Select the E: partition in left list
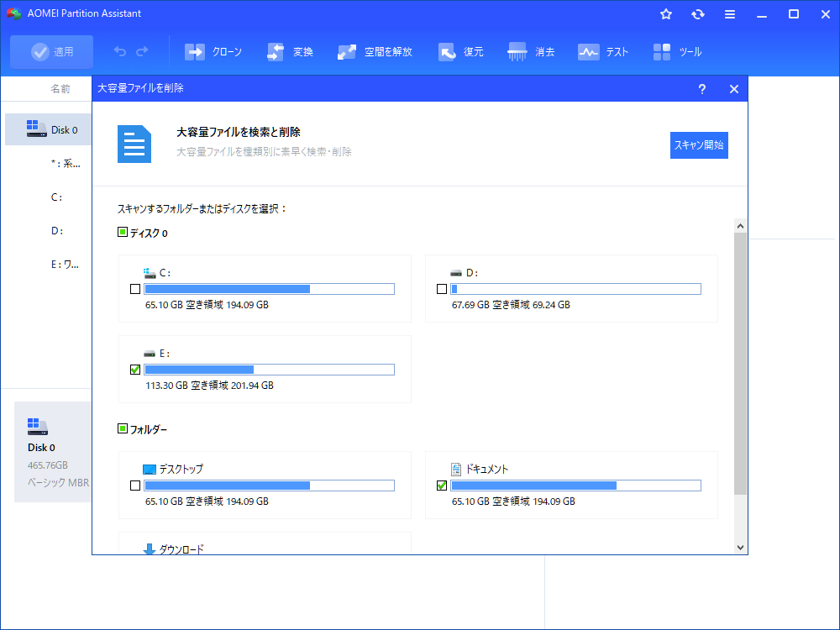Image resolution: width=840 pixels, height=630 pixels. (x=65, y=264)
